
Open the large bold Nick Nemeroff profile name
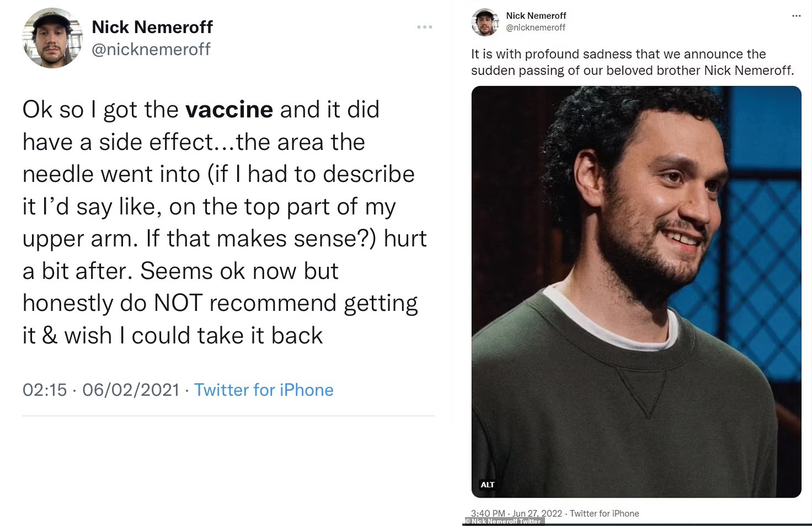(152, 27)
